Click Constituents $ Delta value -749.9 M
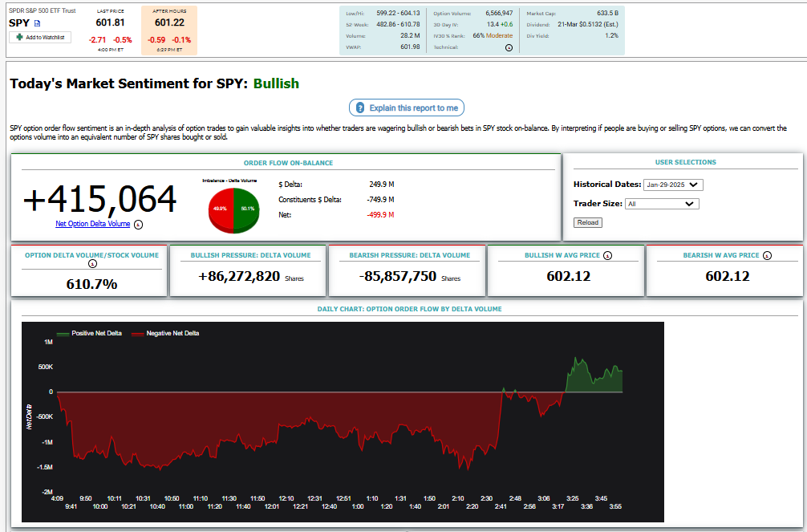807x532 pixels. 380,199
